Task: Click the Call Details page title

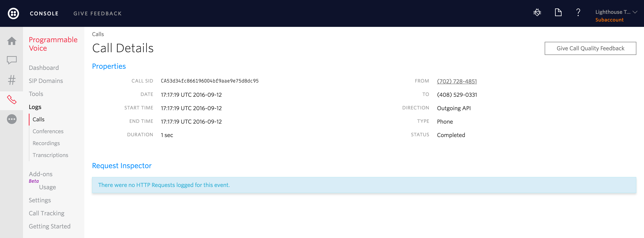Action: [x=123, y=48]
